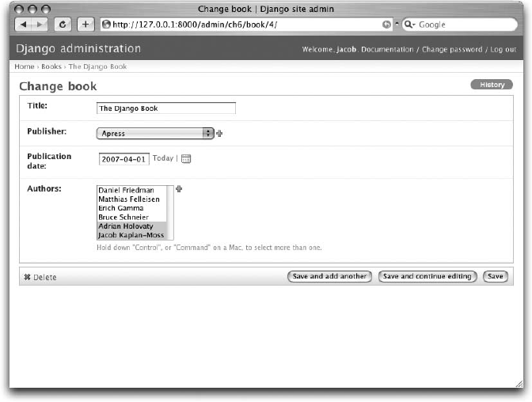Click the URL address bar
Image resolution: width=532 pixels, height=402 pixels.
coord(246,25)
